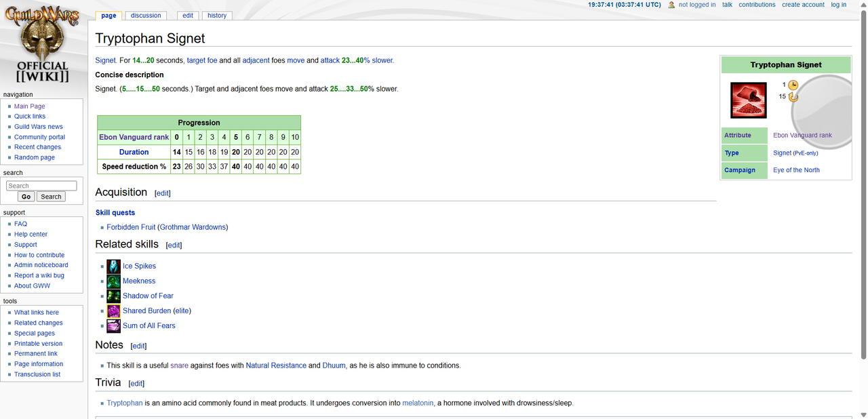Edit the Related skills section

tap(174, 245)
